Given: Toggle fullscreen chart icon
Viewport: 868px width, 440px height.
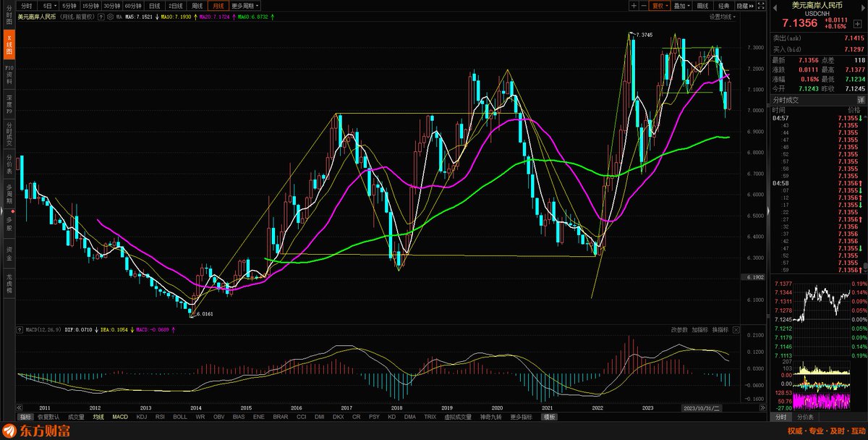Looking at the screenshot, I should point(760,6).
